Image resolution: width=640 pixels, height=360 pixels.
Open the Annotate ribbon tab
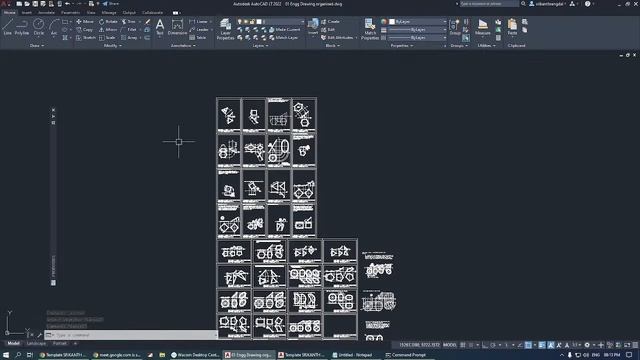[x=46, y=13]
